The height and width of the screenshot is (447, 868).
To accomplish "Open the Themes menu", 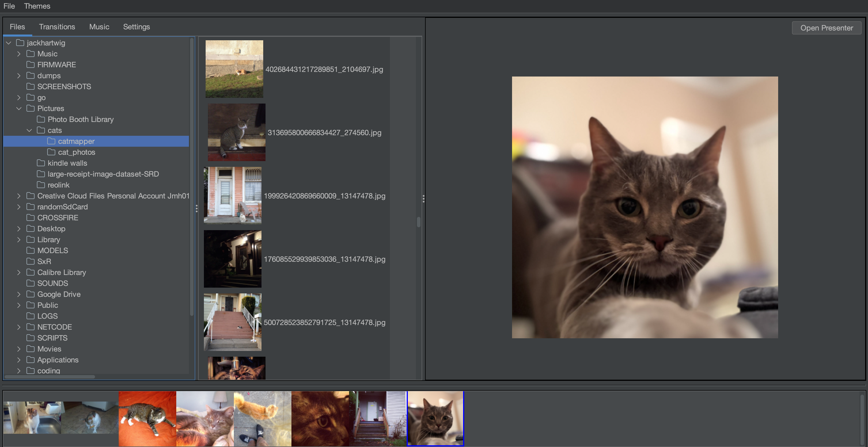I will click(37, 6).
